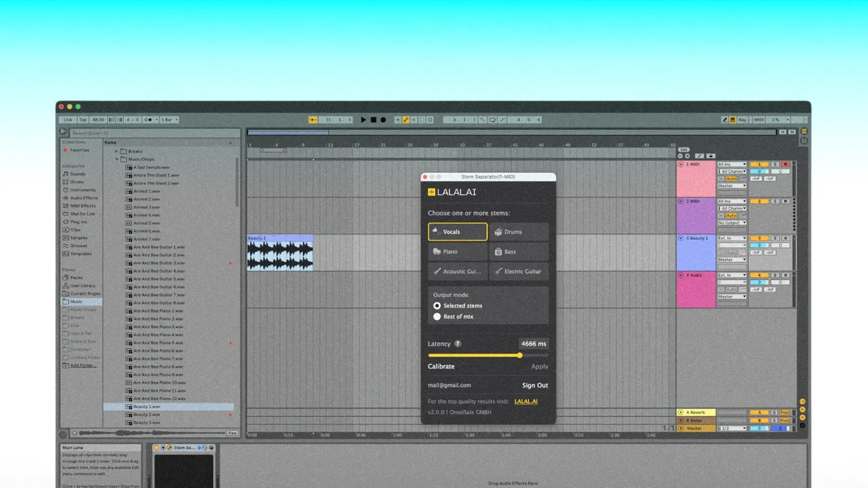This screenshot has width=868, height=488.
Task: Choose the Acoustic Guitar stem
Action: click(x=457, y=271)
